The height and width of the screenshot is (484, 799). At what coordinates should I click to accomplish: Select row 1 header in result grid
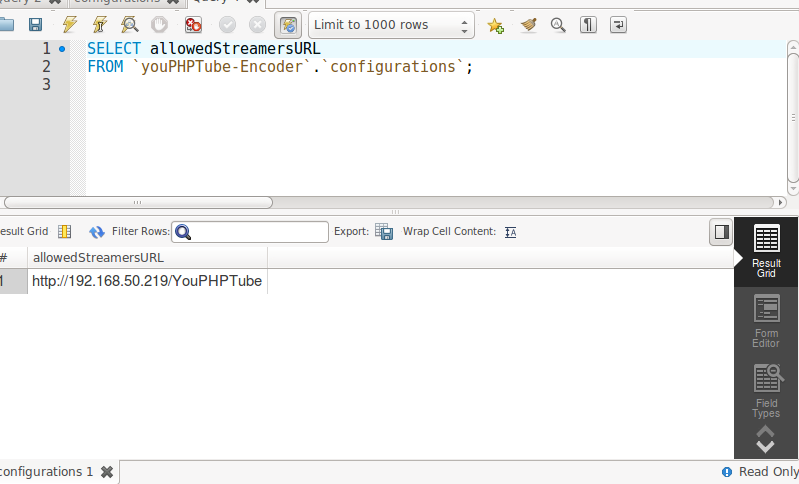13,281
